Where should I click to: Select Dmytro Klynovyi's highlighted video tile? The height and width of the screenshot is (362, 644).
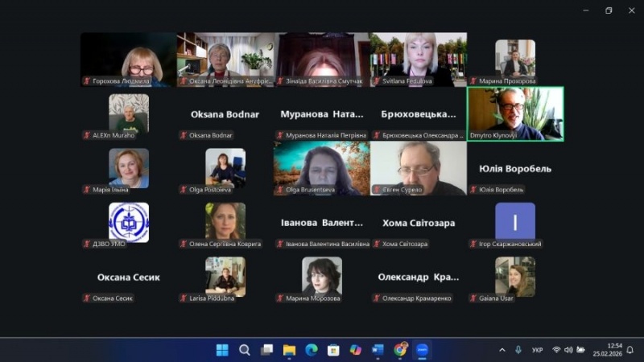515,113
